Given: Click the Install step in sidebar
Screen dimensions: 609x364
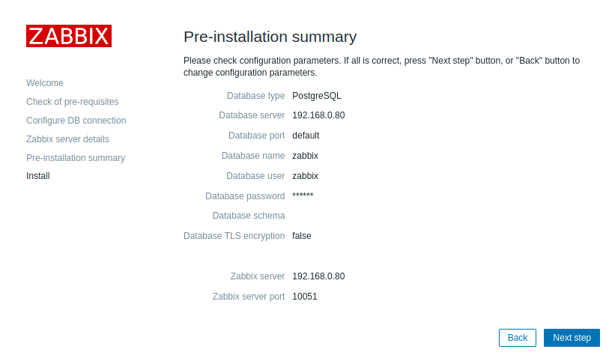Looking at the screenshot, I should click(x=38, y=176).
